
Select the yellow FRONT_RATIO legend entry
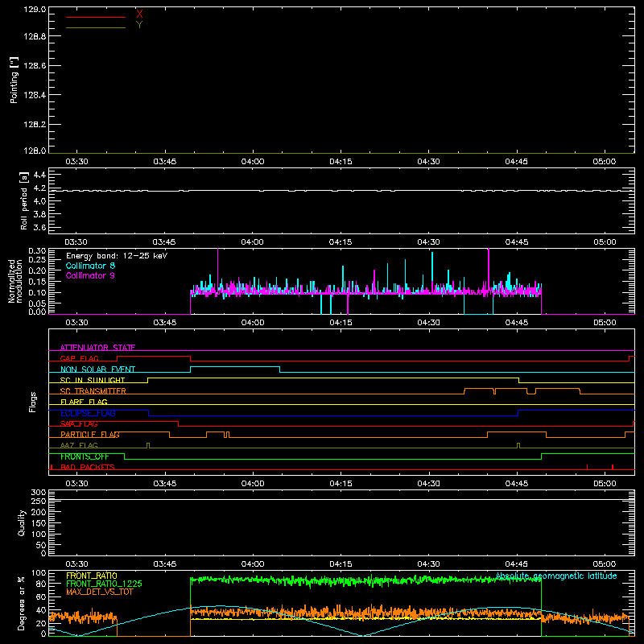(x=92, y=576)
